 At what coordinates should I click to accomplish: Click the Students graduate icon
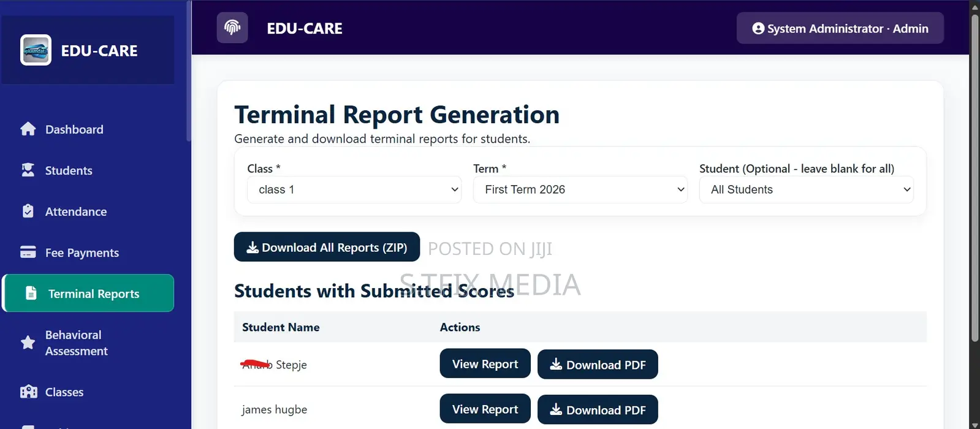[x=28, y=170]
